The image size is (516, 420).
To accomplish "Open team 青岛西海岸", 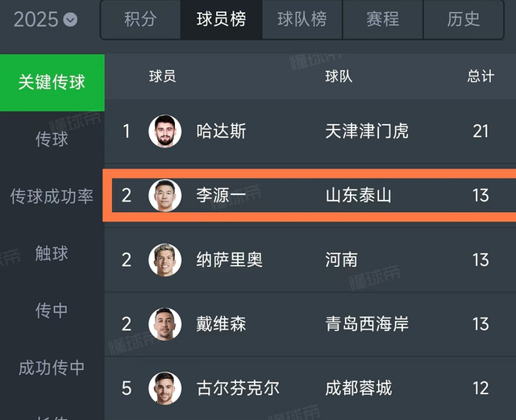I will [367, 324].
